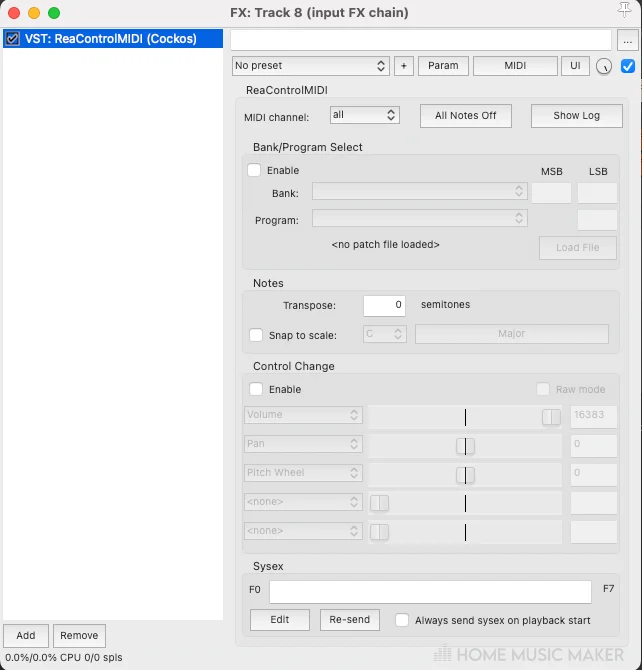Click the first <none> slider handle
Viewport: 642px width, 670px height.
pos(379,503)
